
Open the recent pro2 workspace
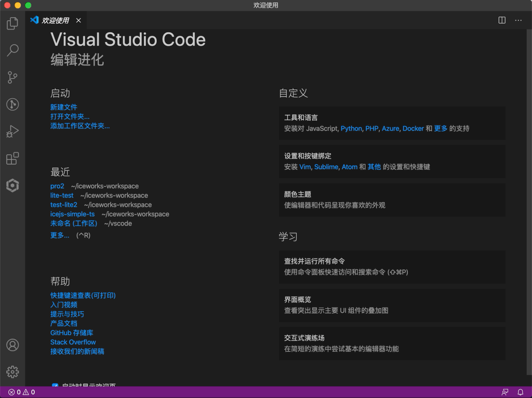[56, 185]
